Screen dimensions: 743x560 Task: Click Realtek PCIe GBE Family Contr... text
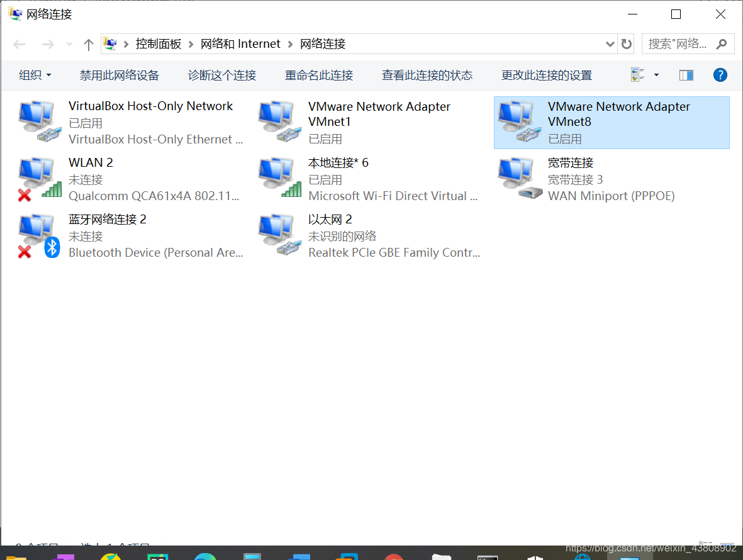point(394,252)
